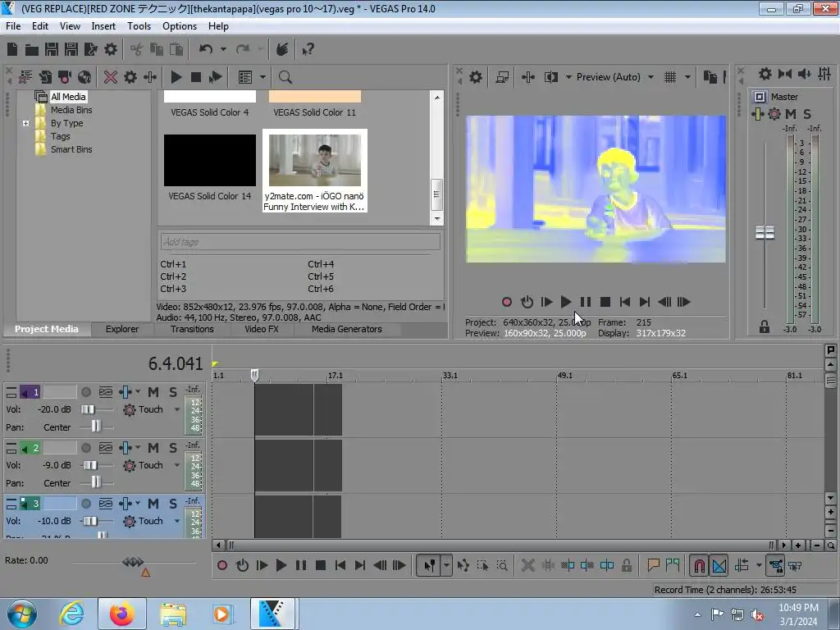Toggle Automatic Crossfades in the timeline toolbar
Viewport: 840px width, 630px height.
pos(719,566)
